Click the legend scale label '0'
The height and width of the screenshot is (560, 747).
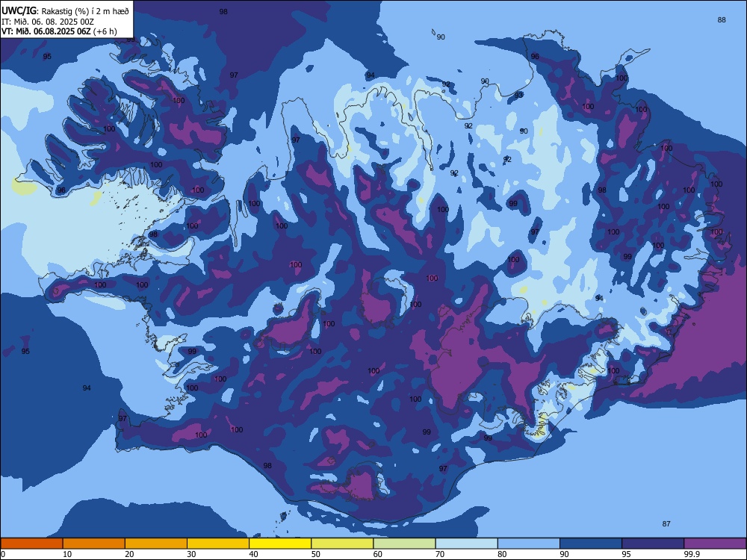point(3,554)
